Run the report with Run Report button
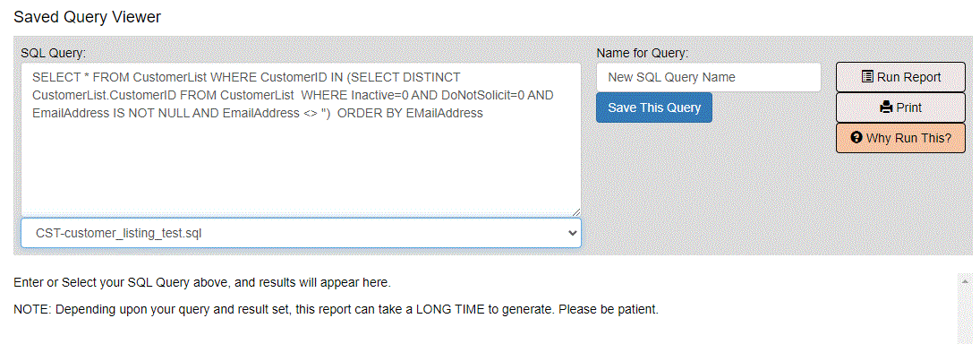This screenshot has width=980, height=344. [900, 77]
